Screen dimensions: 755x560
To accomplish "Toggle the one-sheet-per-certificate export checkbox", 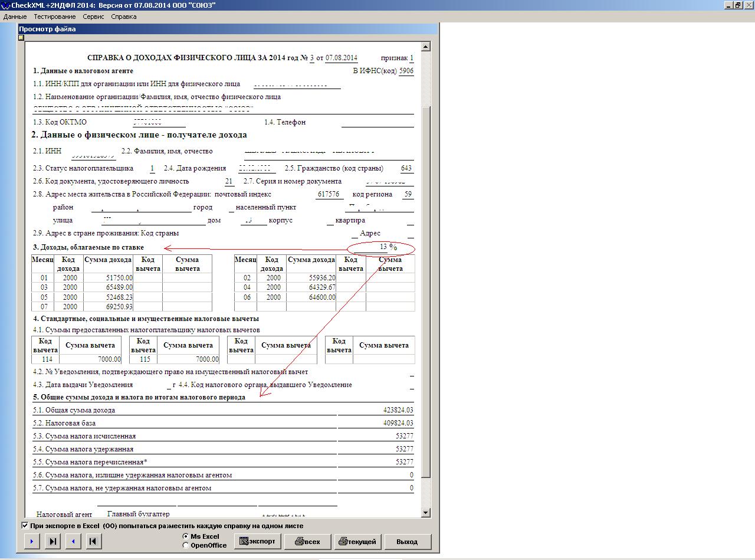I will 25,525.
